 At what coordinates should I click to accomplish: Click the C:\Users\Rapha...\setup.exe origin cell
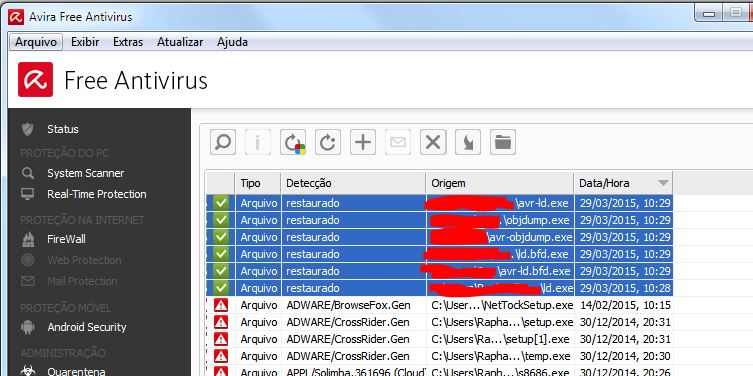(500, 322)
